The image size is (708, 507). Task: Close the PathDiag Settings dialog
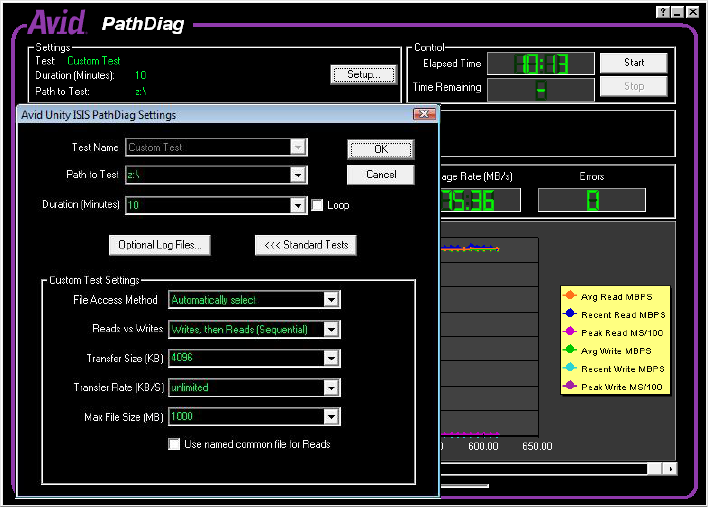tap(424, 114)
